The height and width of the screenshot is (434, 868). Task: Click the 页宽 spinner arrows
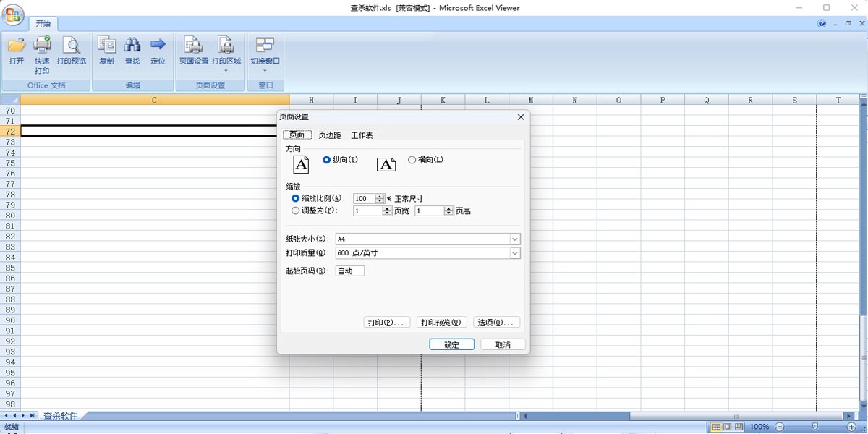[x=387, y=210]
